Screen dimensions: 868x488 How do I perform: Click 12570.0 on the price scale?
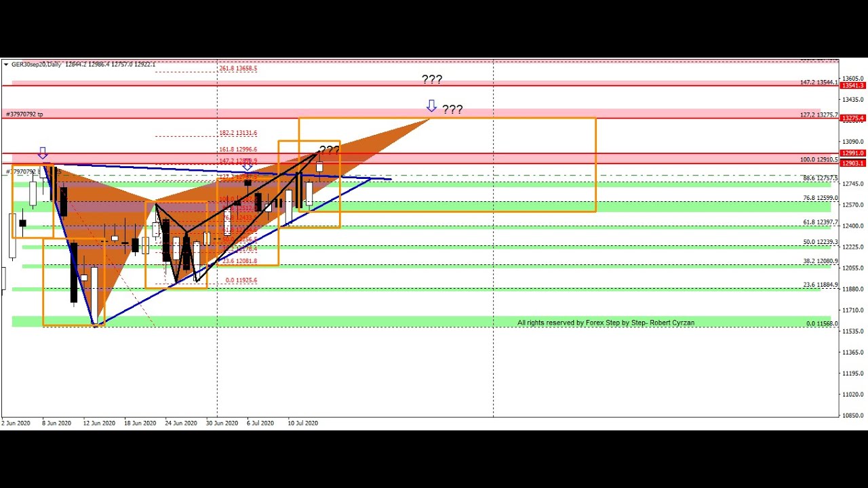853,205
